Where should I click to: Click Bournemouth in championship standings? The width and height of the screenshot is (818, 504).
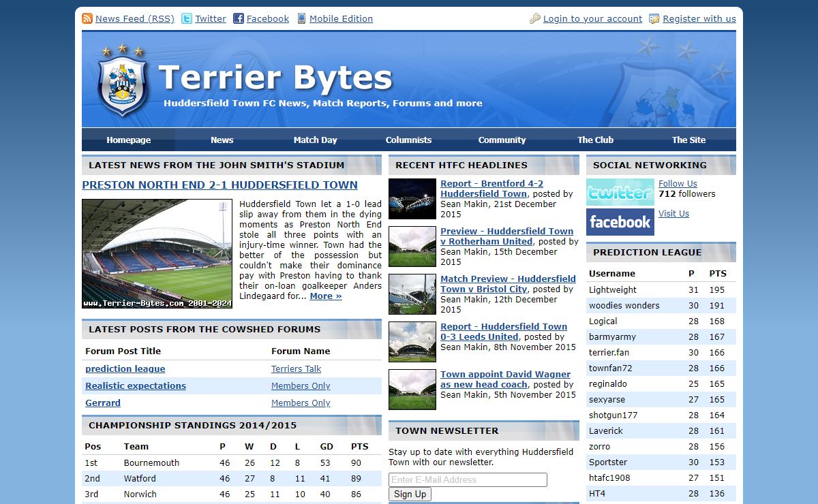point(151,462)
